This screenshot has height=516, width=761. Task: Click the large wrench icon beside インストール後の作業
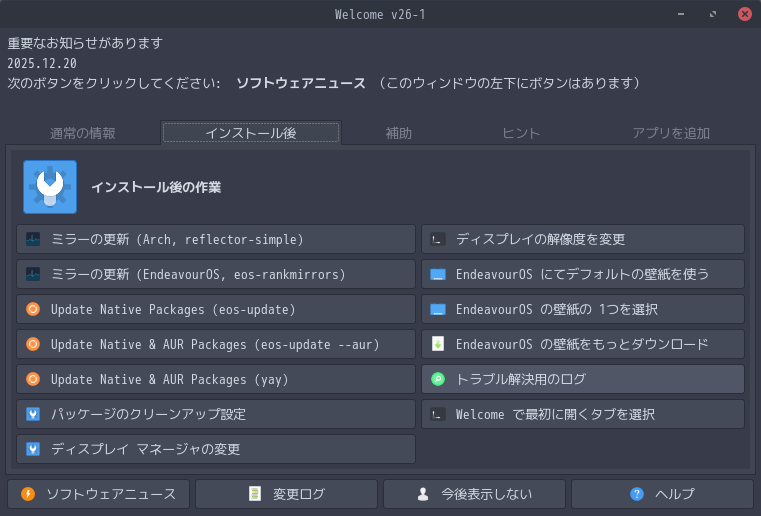(50, 187)
